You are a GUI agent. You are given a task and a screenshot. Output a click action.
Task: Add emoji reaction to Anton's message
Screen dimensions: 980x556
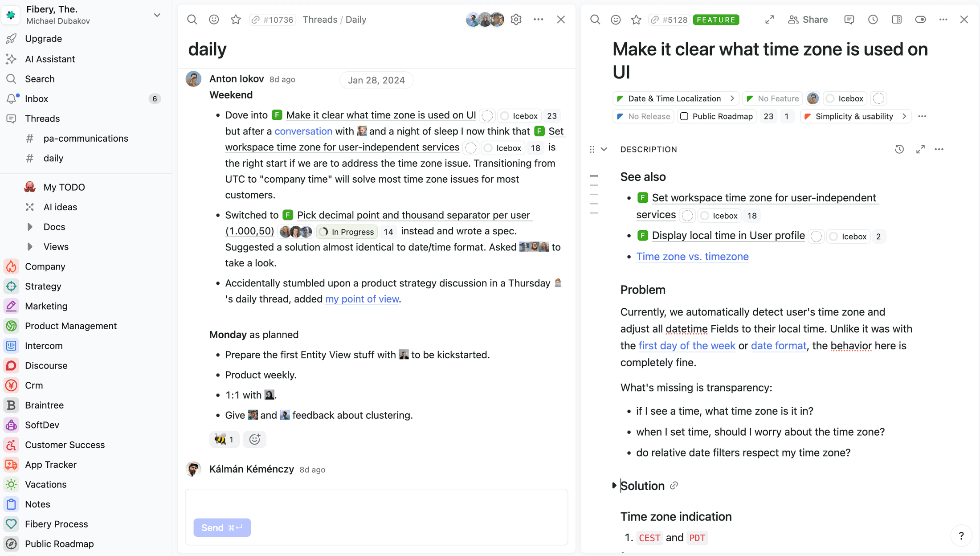tap(254, 439)
